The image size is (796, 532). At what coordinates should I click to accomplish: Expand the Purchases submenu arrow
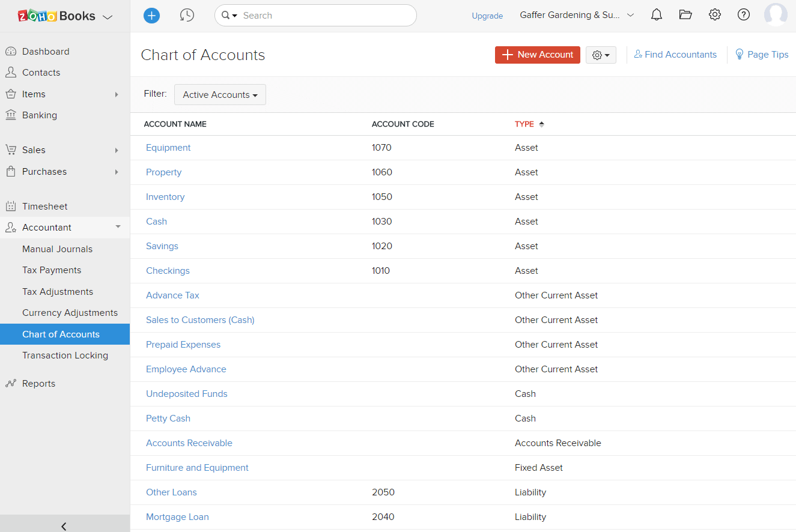tap(117, 172)
